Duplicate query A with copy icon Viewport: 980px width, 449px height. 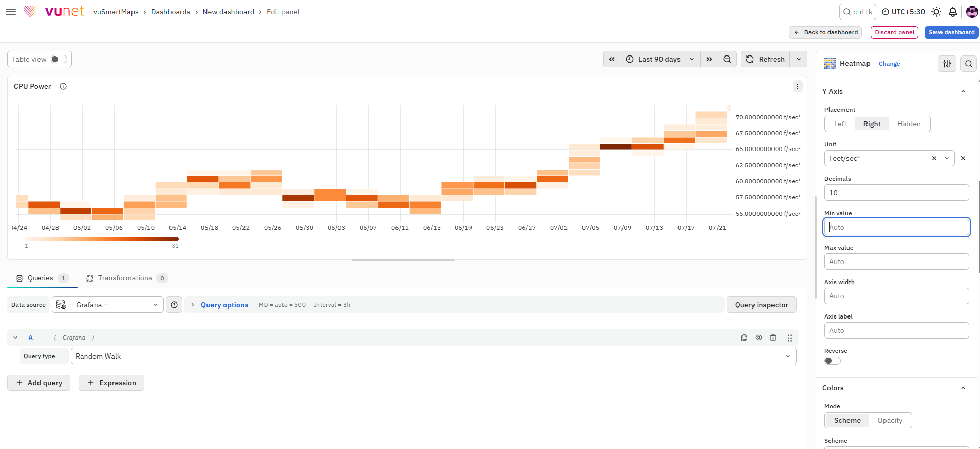(744, 338)
